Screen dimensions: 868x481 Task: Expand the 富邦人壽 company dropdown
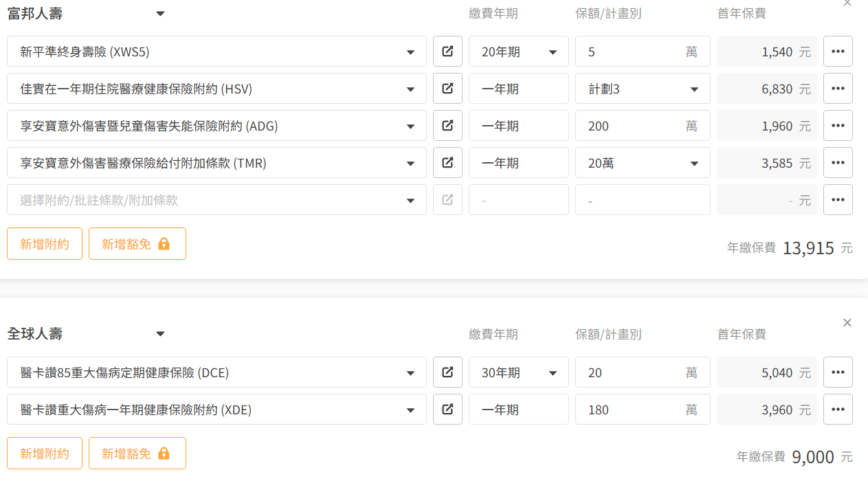(x=160, y=13)
